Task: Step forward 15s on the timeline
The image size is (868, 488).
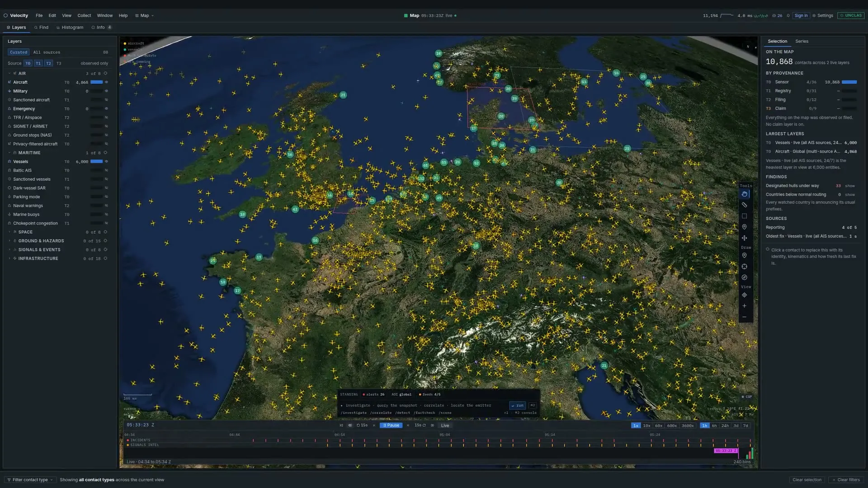Action: point(420,425)
